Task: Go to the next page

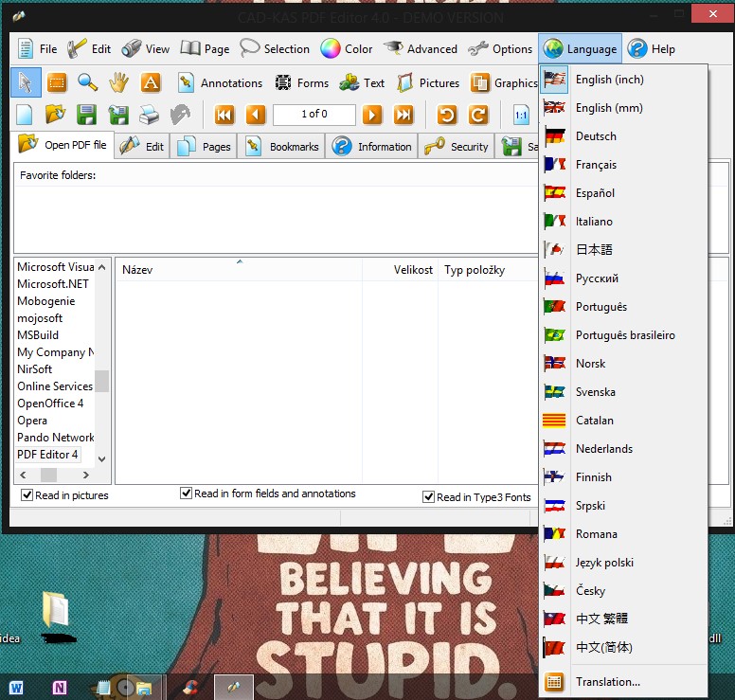Action: [372, 115]
